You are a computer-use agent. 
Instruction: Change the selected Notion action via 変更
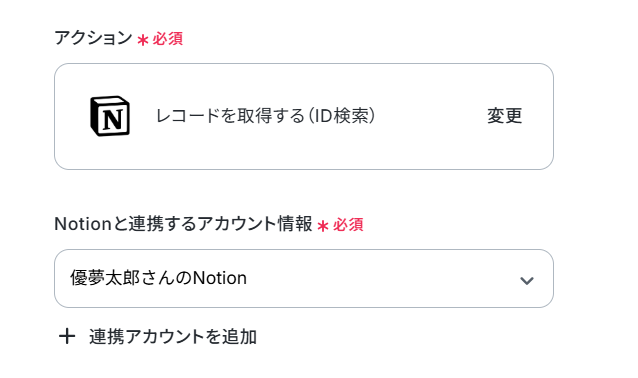point(505,116)
